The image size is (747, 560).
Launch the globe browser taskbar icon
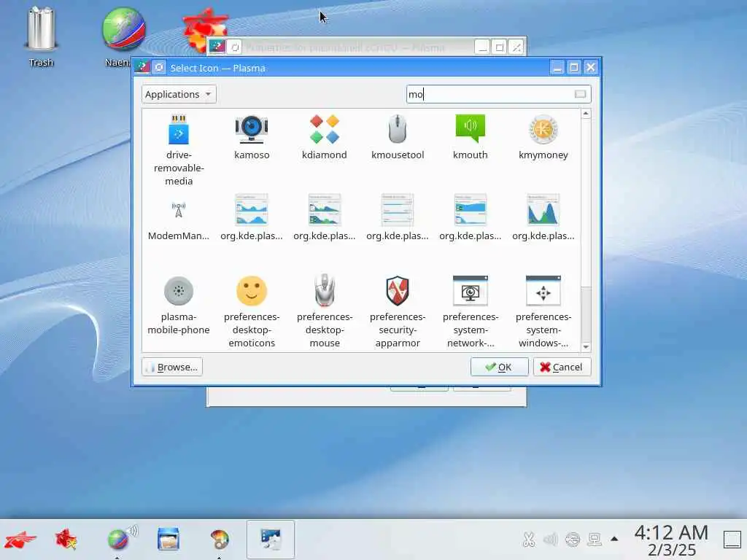pos(121,539)
